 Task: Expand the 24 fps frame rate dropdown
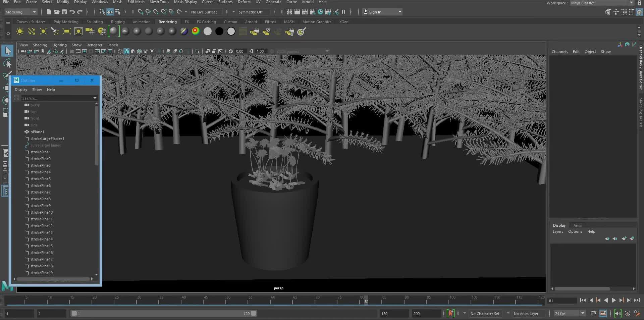coord(583,313)
